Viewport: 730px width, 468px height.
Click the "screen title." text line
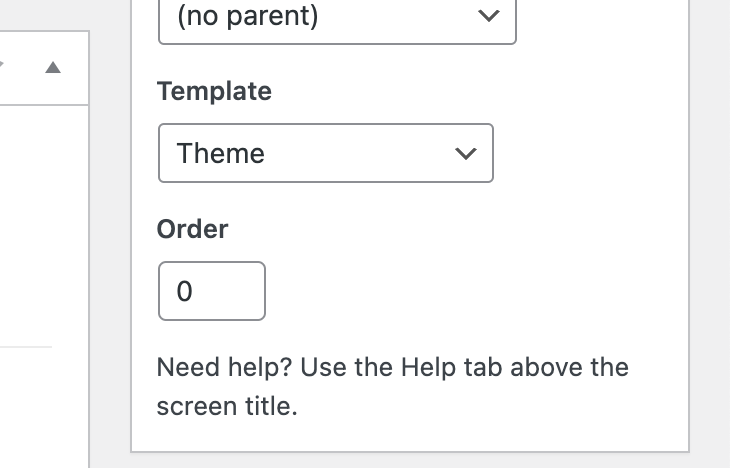point(227,407)
